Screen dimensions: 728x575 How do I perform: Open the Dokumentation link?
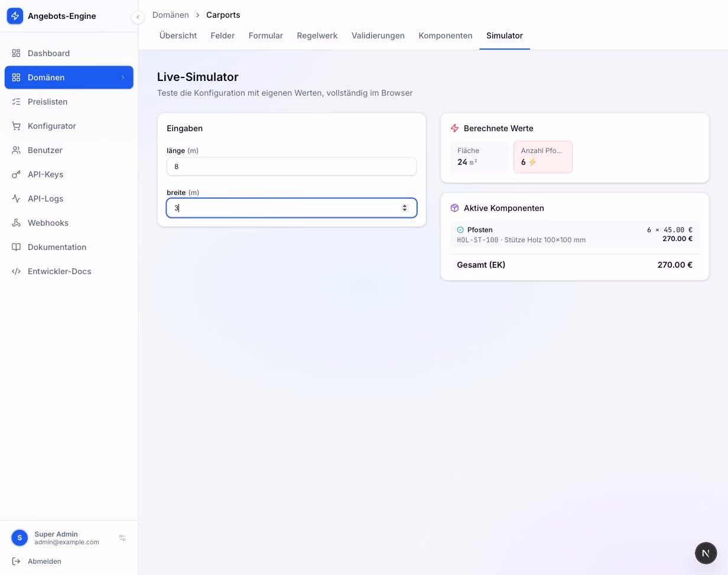[69, 247]
